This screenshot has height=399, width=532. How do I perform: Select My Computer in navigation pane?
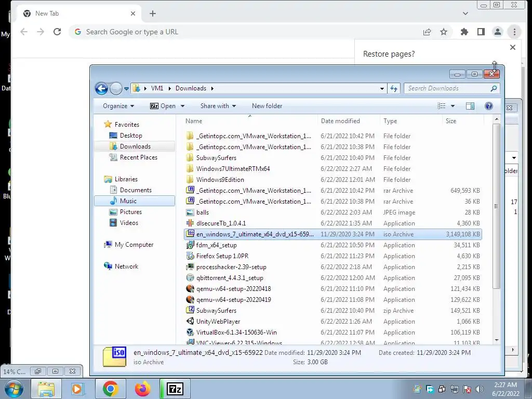click(x=134, y=245)
